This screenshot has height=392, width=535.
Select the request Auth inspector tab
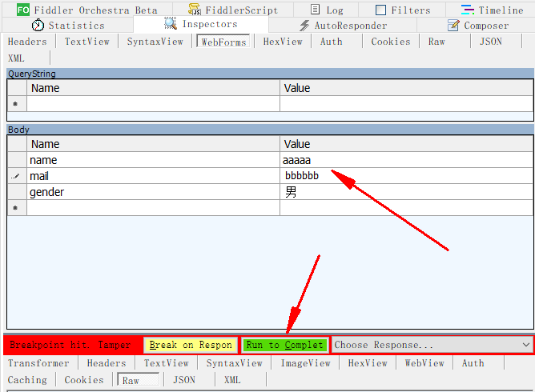point(331,42)
